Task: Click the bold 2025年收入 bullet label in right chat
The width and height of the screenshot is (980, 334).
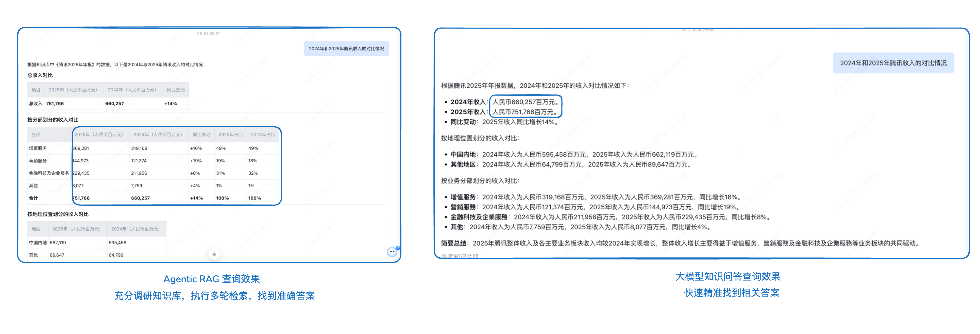Action: [468, 112]
